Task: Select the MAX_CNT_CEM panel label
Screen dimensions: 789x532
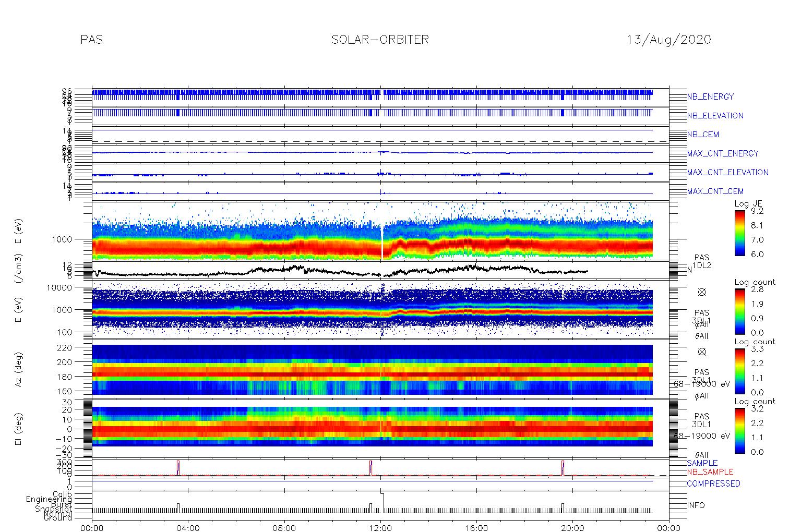Action: click(715, 191)
